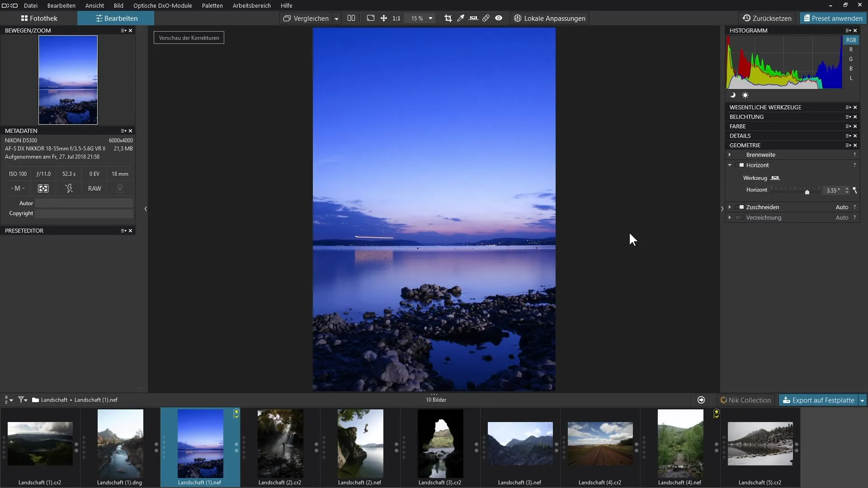Open Geometrie palette menu icon
This screenshot has height=488, width=868.
pyautogui.click(x=848, y=145)
